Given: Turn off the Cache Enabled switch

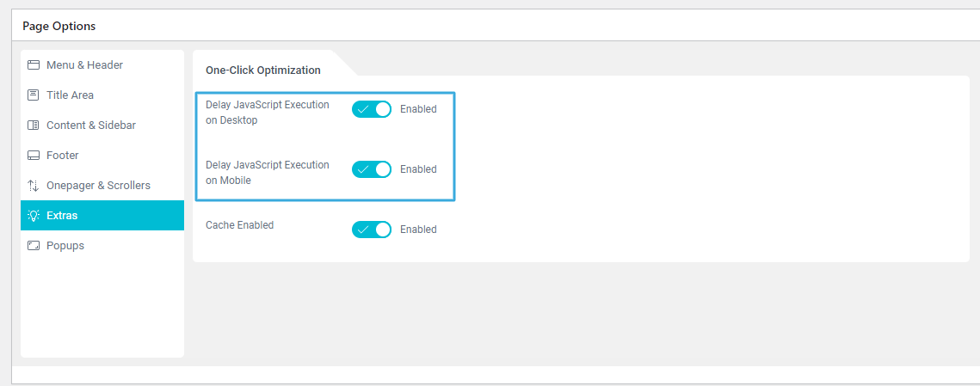Looking at the screenshot, I should pos(372,230).
